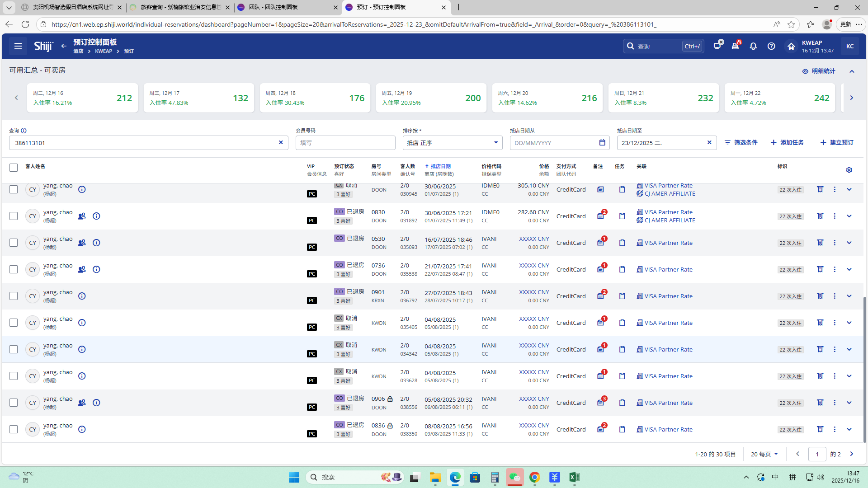Open the table column settings gear
Screen dimensions: 868x488
click(x=849, y=170)
